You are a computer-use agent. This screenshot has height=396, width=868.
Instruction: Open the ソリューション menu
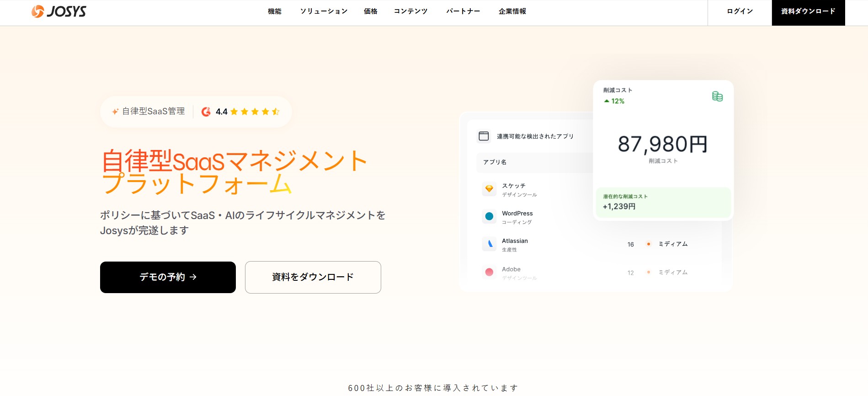[324, 11]
